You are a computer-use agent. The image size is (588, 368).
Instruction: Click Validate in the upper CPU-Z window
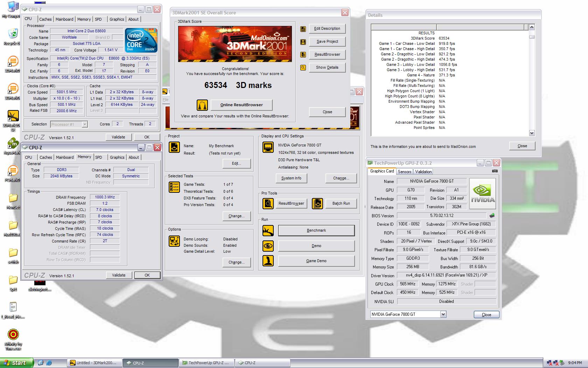[x=118, y=137]
